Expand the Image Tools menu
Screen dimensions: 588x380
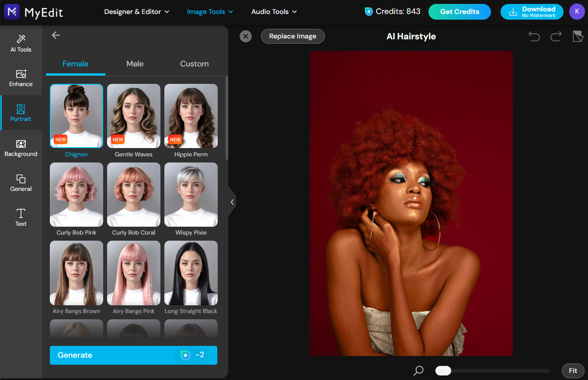[210, 12]
